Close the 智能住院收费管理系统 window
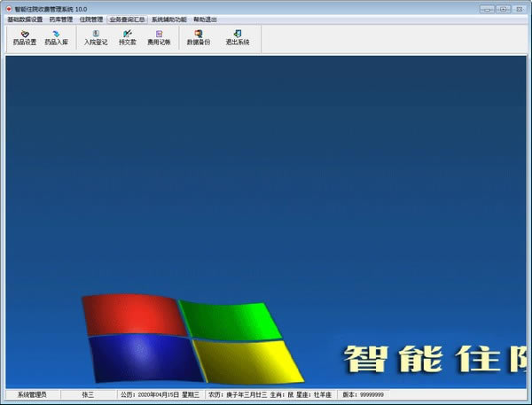This screenshot has height=405, width=532. point(520,9)
